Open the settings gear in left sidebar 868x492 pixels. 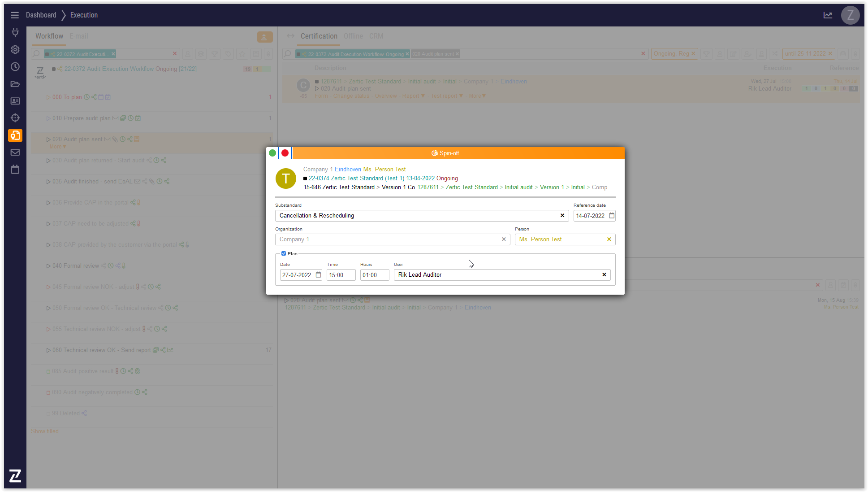pos(15,50)
